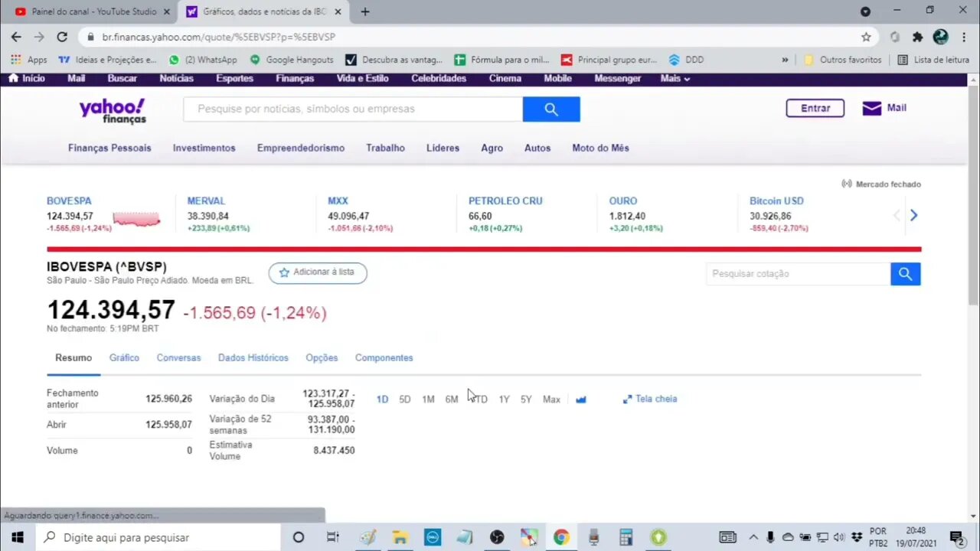Open File Explorer from taskbar
980x551 pixels.
tap(400, 537)
